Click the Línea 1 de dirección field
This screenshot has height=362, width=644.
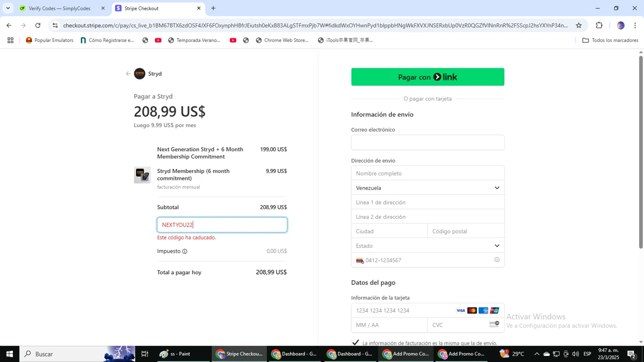428,202
